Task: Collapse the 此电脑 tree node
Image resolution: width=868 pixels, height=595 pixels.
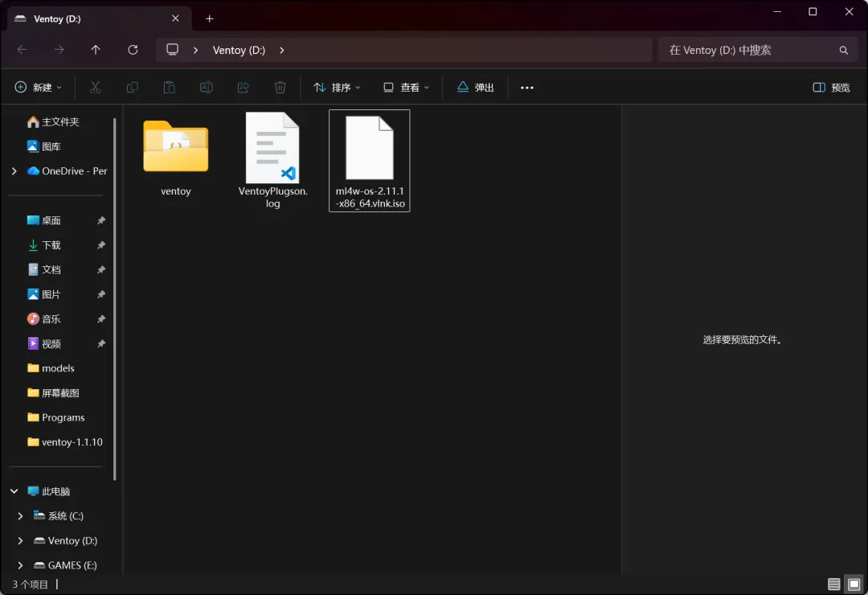Action: [14, 491]
